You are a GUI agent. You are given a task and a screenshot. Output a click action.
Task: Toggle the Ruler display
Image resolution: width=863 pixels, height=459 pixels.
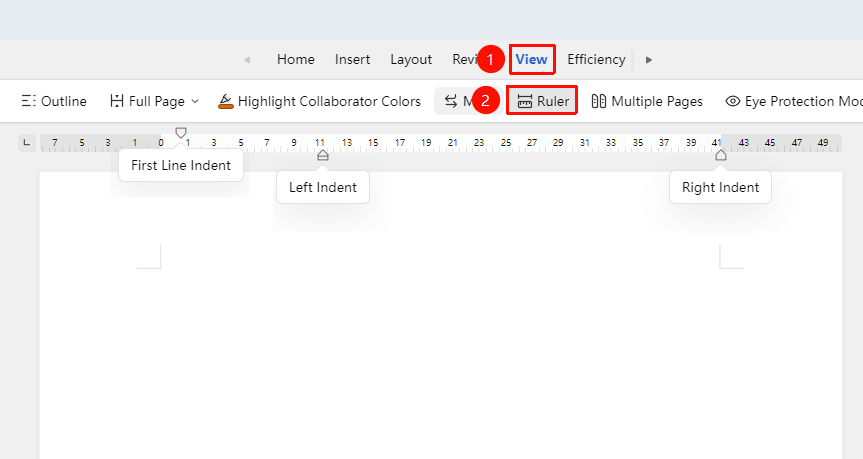(x=543, y=101)
